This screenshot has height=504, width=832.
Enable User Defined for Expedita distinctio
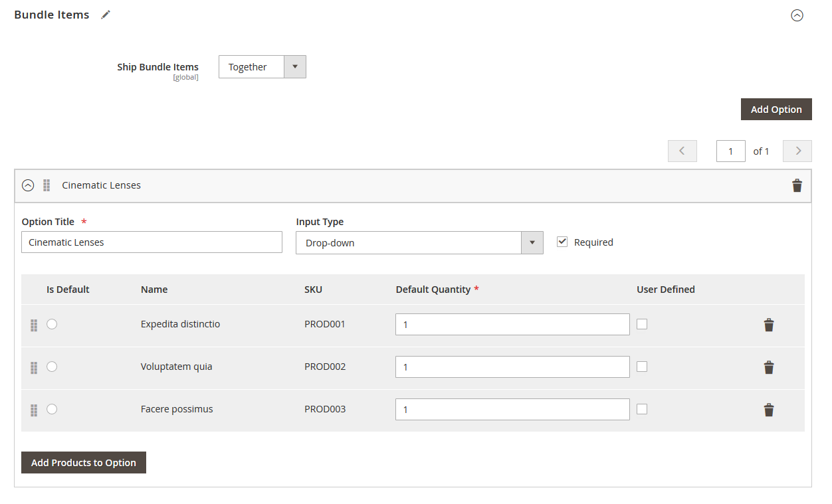point(642,324)
